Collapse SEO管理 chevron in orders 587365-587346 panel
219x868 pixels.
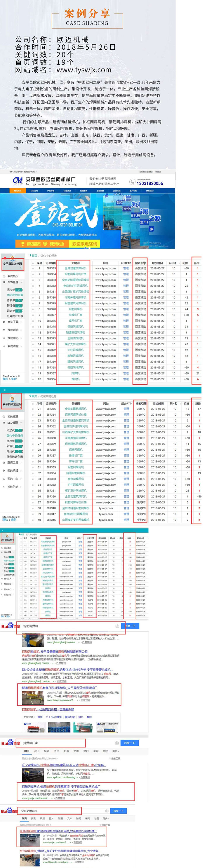pos(21,423)
